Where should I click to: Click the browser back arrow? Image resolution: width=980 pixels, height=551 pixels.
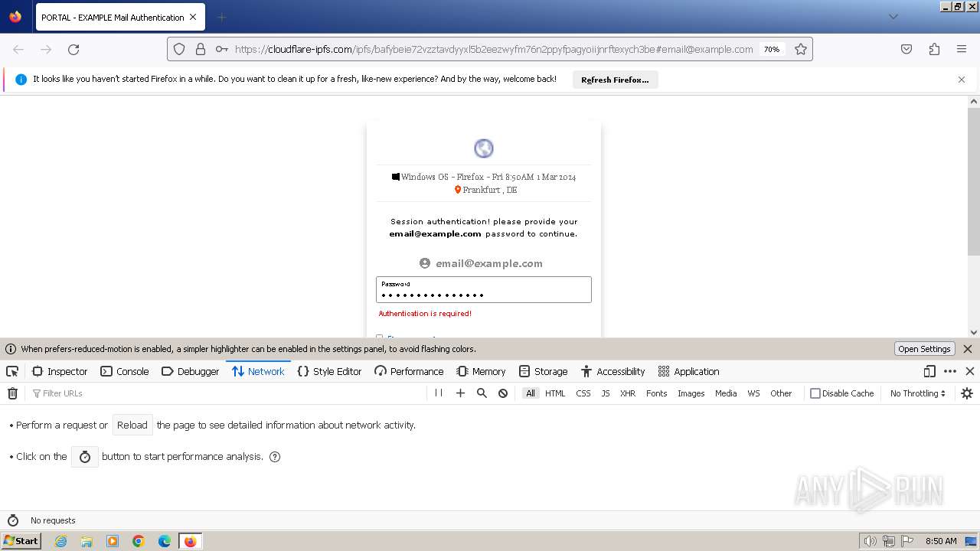[18, 49]
